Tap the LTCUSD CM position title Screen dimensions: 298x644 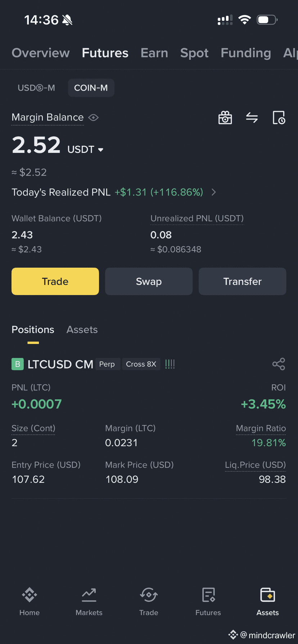tap(60, 364)
